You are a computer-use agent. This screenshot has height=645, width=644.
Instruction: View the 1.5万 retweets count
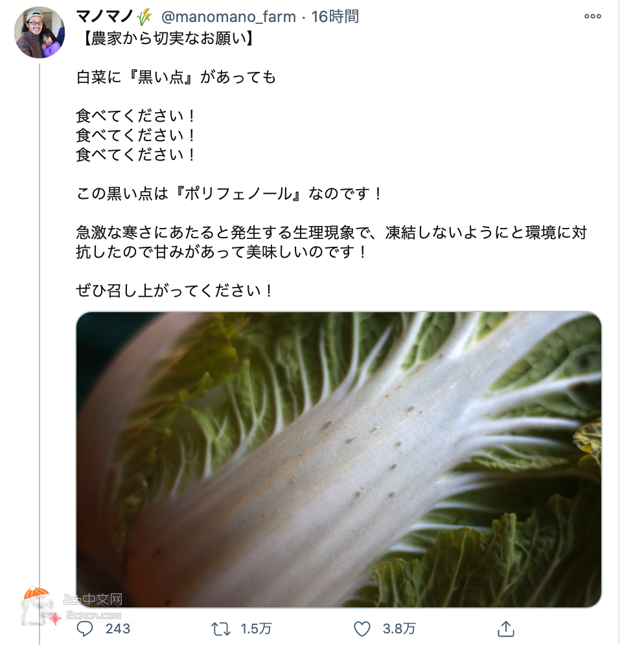pyautogui.click(x=255, y=629)
